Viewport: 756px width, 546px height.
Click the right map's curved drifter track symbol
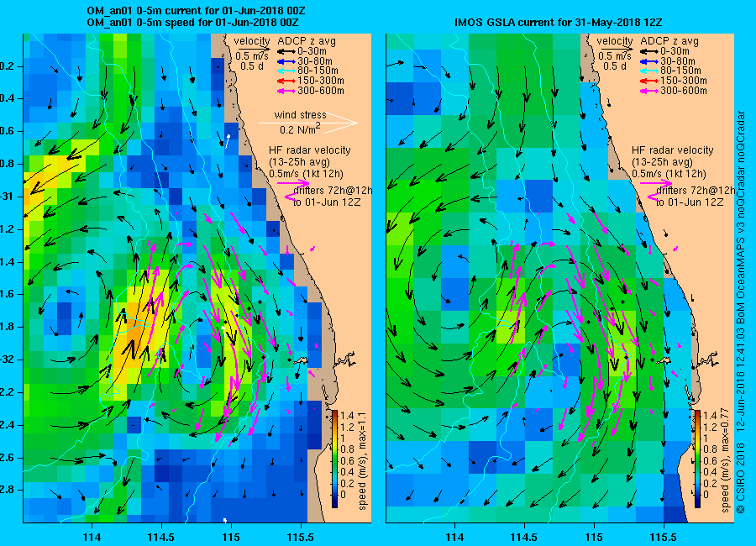pyautogui.click(x=654, y=196)
